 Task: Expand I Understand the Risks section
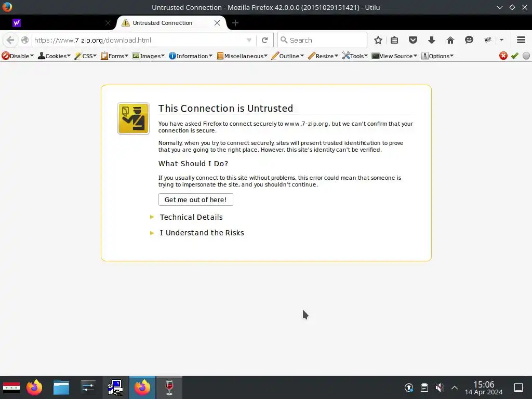(x=202, y=233)
